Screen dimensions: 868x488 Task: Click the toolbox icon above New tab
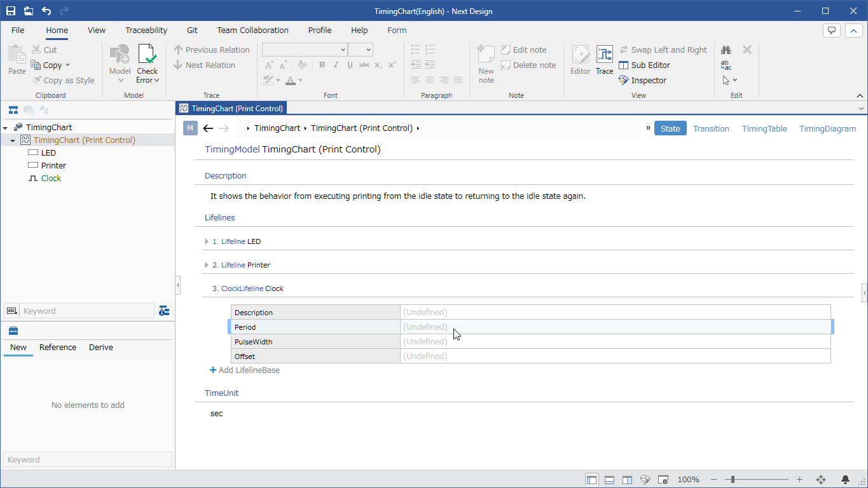pos(13,330)
